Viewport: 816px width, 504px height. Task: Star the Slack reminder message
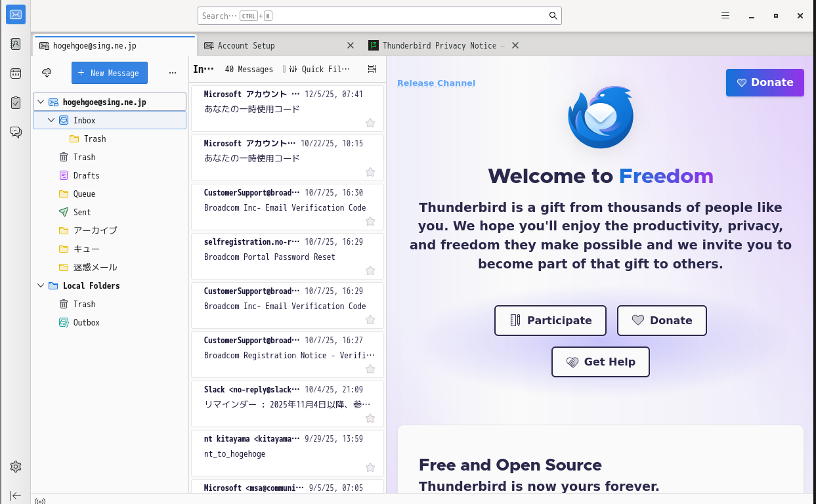pos(370,418)
